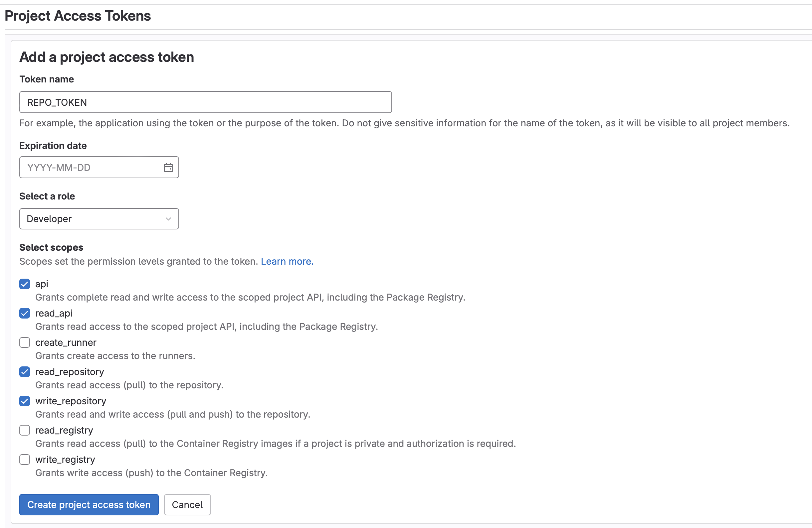The height and width of the screenshot is (528, 812).
Task: Disable the write_repository scope
Action: pyautogui.click(x=24, y=401)
